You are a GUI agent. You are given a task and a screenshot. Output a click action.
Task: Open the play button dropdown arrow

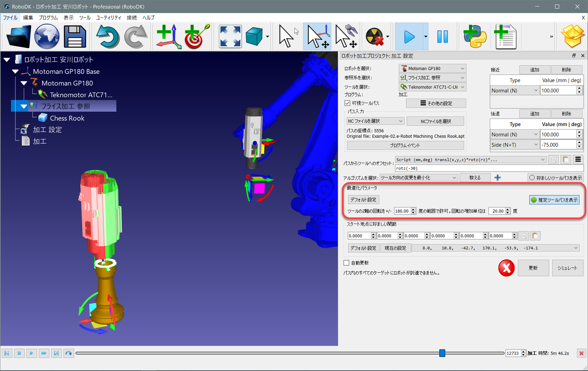(426, 36)
